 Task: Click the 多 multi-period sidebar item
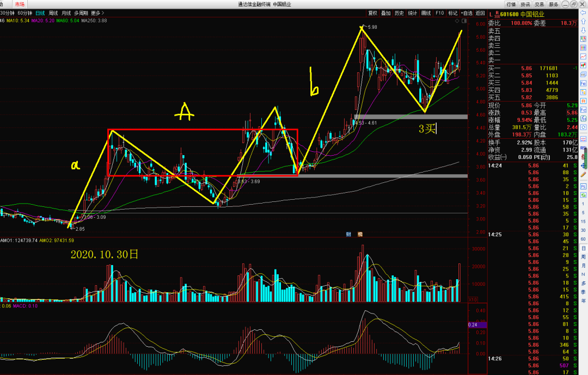pos(584,283)
